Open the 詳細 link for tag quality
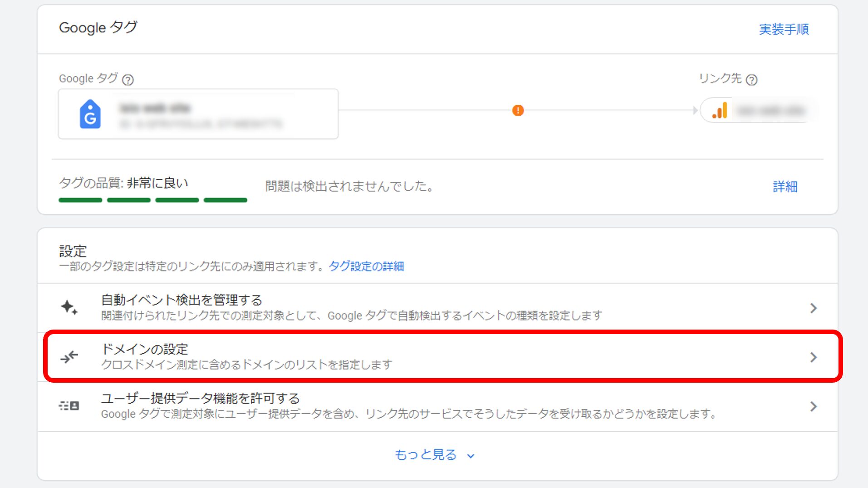Screen dimensions: 868x488 (785, 187)
